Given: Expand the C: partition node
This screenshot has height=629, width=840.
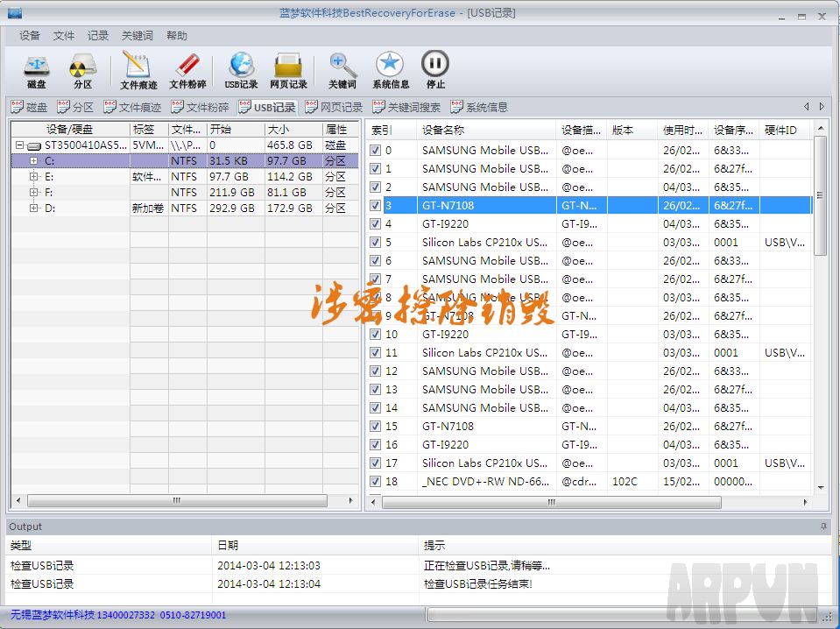Looking at the screenshot, I should (33, 161).
